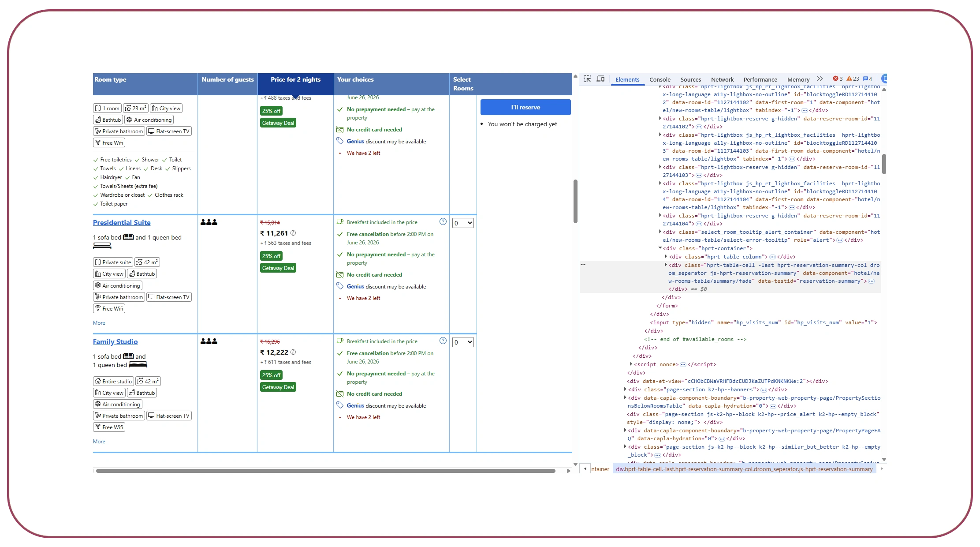The height and width of the screenshot is (547, 980).
Task: Click the Bathtub badge in Presidential Suite
Action: [x=142, y=274]
